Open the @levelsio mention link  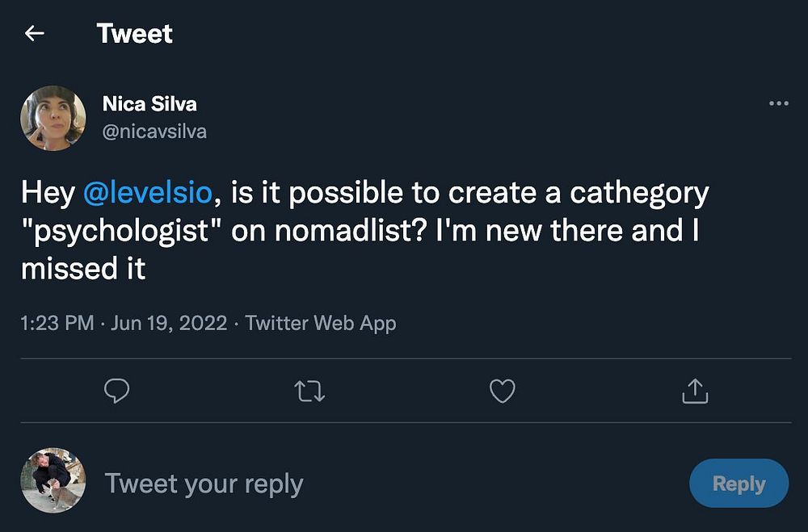[x=147, y=193]
